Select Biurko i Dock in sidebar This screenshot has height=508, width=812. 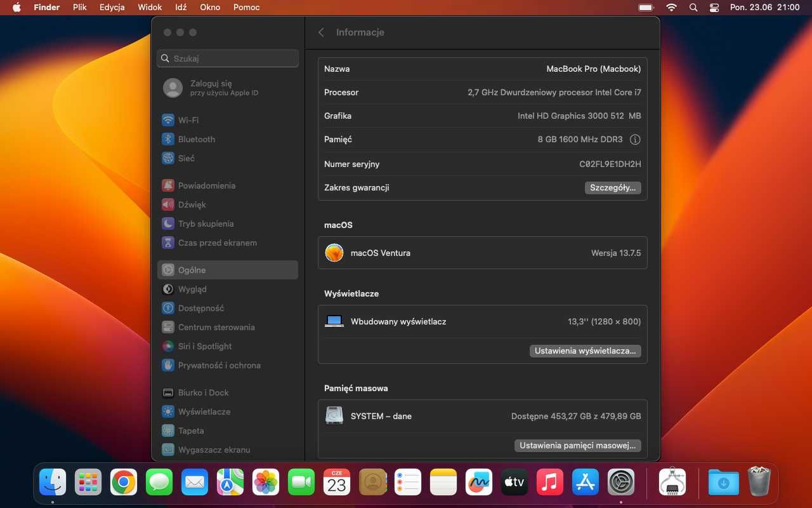[x=228, y=392]
